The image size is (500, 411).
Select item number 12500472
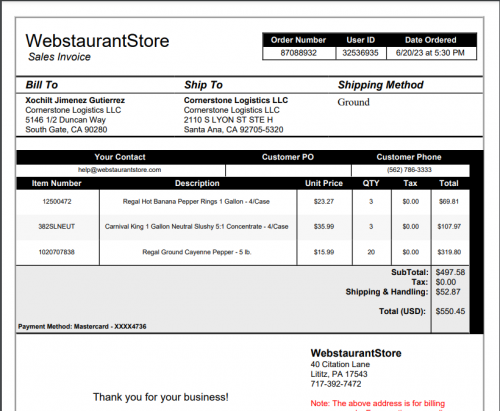tap(57, 202)
